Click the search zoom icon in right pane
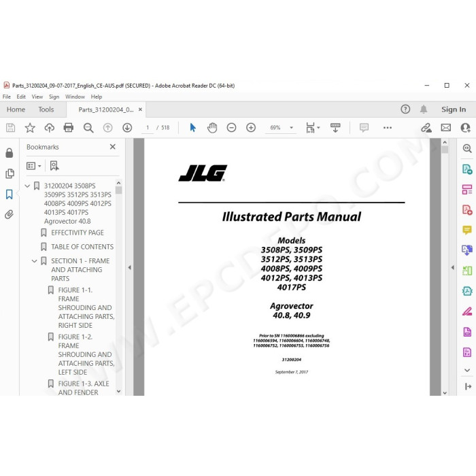The height and width of the screenshot is (476, 476). point(467,148)
